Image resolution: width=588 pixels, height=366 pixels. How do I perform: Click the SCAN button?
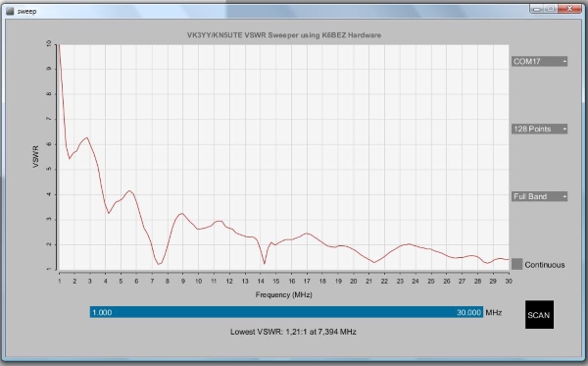pos(539,315)
